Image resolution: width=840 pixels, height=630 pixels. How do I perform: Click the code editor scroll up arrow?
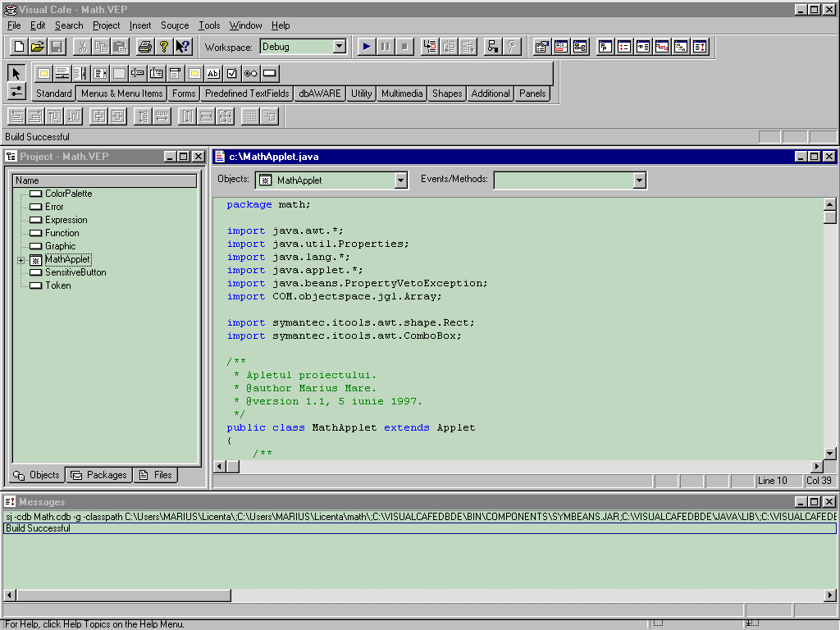coord(830,204)
